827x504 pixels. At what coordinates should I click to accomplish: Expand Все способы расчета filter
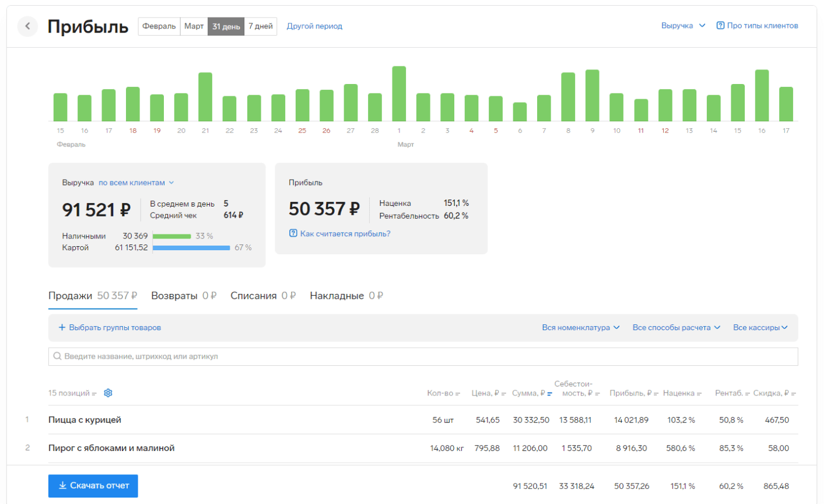pos(677,327)
